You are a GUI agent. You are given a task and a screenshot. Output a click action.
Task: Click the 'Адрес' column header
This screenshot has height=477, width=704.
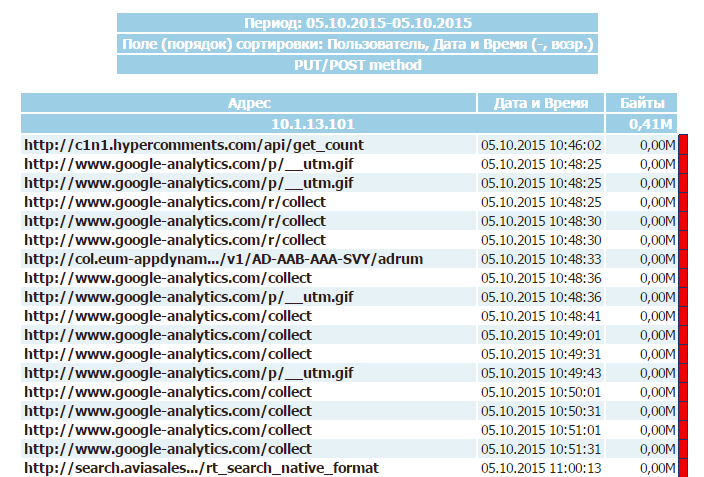coord(249,103)
